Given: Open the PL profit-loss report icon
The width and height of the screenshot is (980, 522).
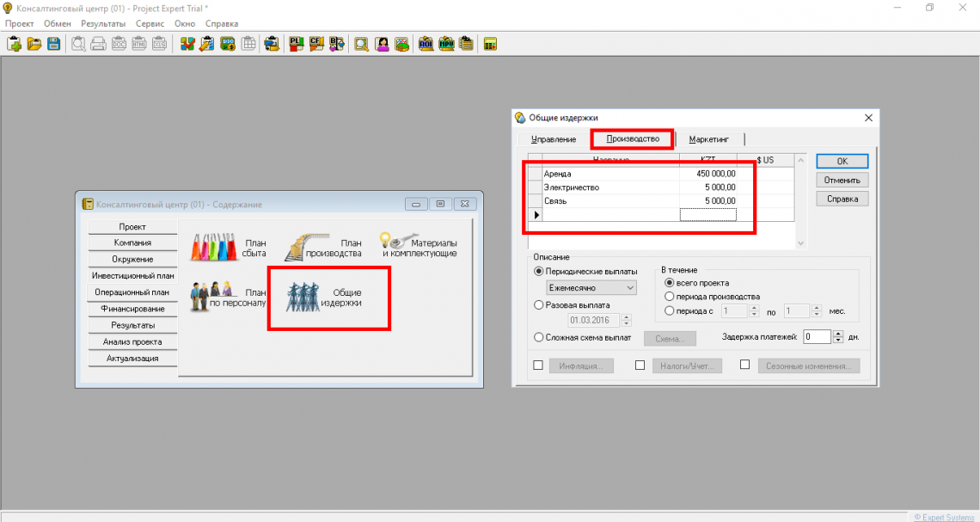Looking at the screenshot, I should point(296,44).
